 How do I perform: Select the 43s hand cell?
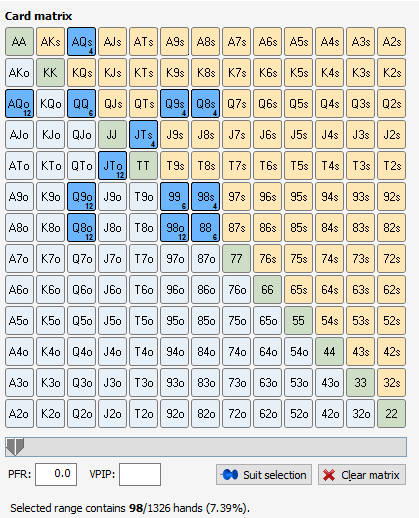(x=360, y=352)
